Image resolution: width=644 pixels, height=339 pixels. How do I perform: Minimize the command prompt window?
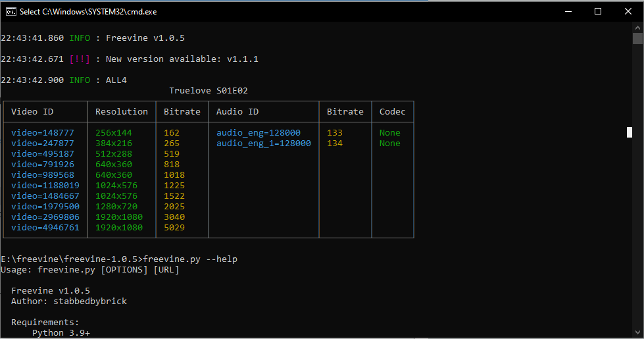(x=568, y=11)
